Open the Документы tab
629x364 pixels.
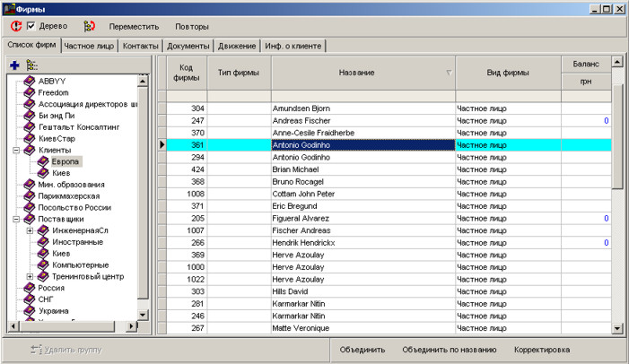tap(188, 46)
